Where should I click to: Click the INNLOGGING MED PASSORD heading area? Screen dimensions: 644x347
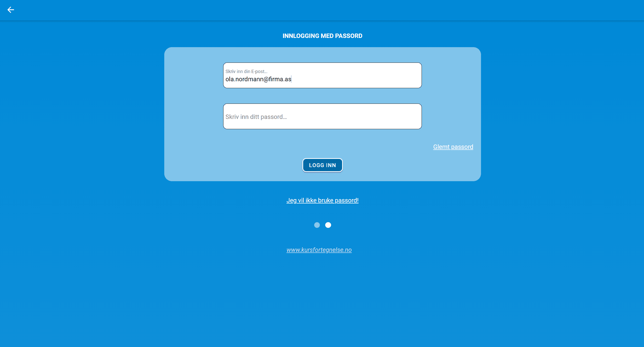tap(322, 36)
